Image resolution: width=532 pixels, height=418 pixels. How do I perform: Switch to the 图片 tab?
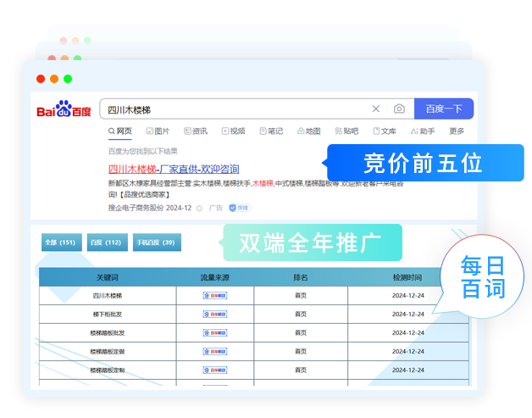click(x=158, y=131)
